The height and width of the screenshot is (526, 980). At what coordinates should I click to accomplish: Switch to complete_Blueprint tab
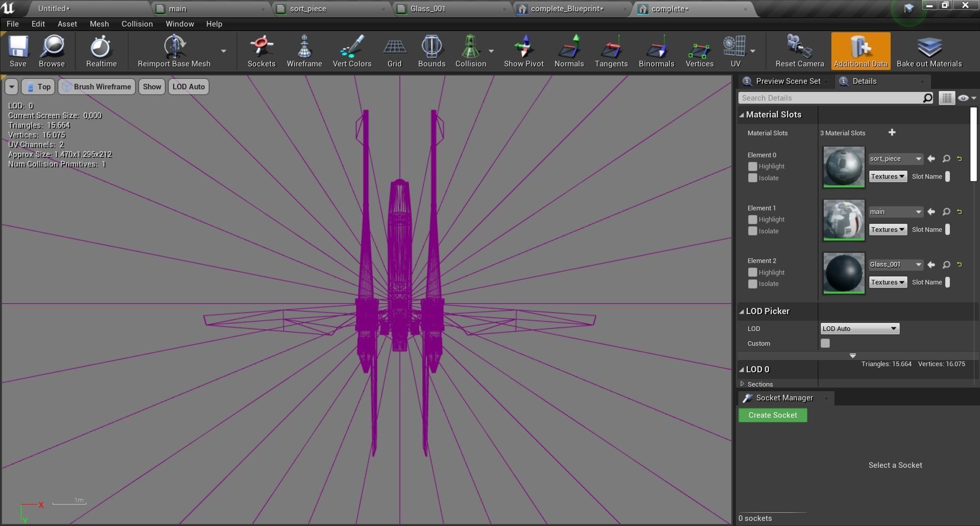click(x=572, y=9)
